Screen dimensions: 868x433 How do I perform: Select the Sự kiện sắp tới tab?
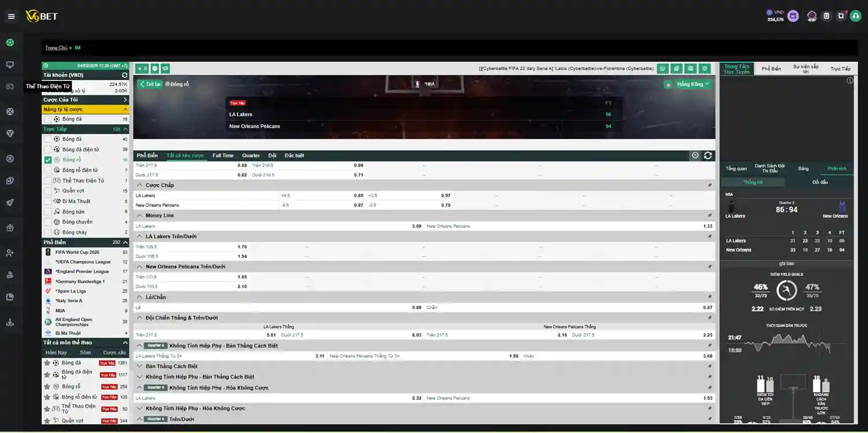coord(806,68)
